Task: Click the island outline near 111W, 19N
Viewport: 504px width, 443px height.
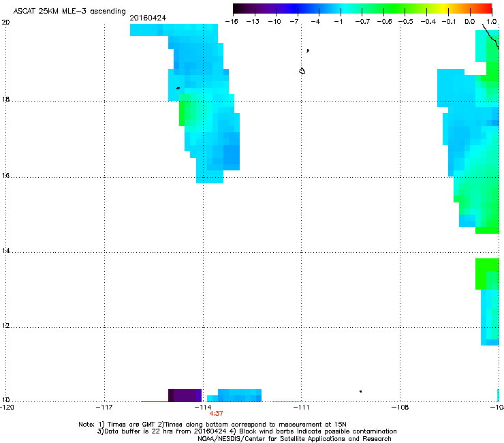Action: point(302,71)
